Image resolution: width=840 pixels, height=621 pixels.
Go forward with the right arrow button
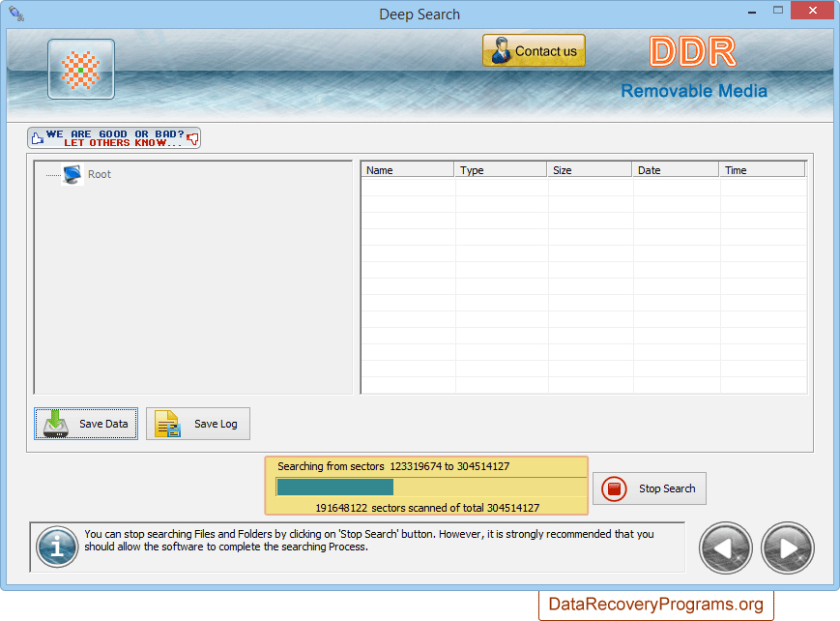coord(788,548)
